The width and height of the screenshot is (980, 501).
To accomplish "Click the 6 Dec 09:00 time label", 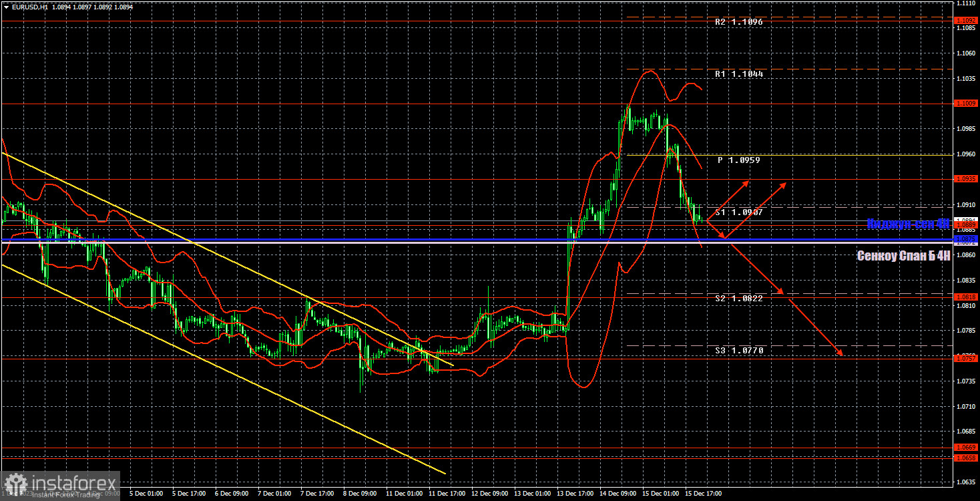I will 232,494.
